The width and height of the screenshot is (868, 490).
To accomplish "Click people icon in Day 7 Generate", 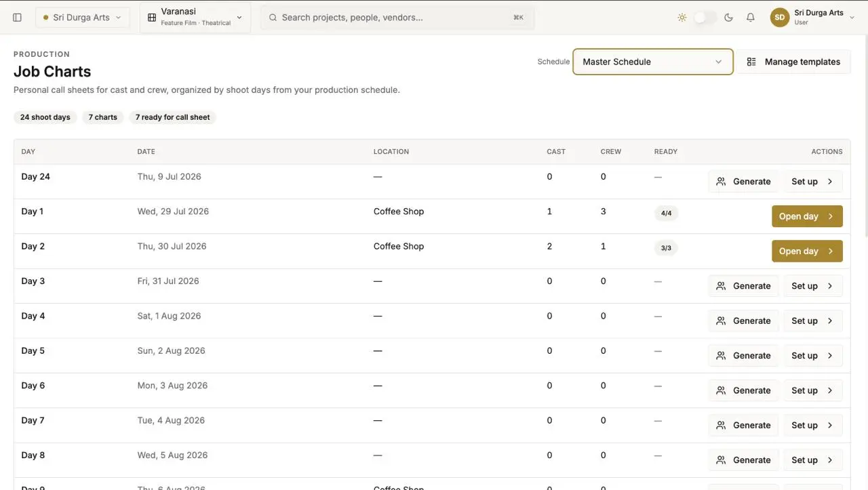I will click(x=721, y=426).
